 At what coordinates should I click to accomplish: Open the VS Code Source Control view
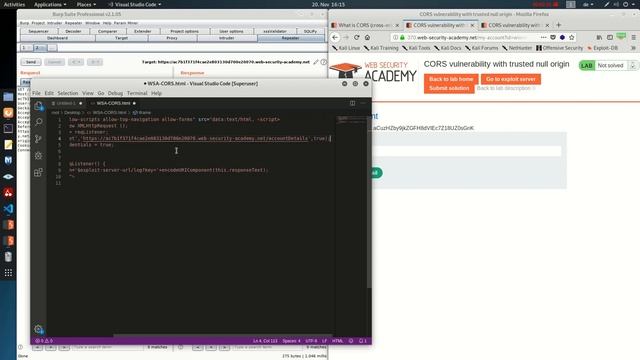click(38, 139)
